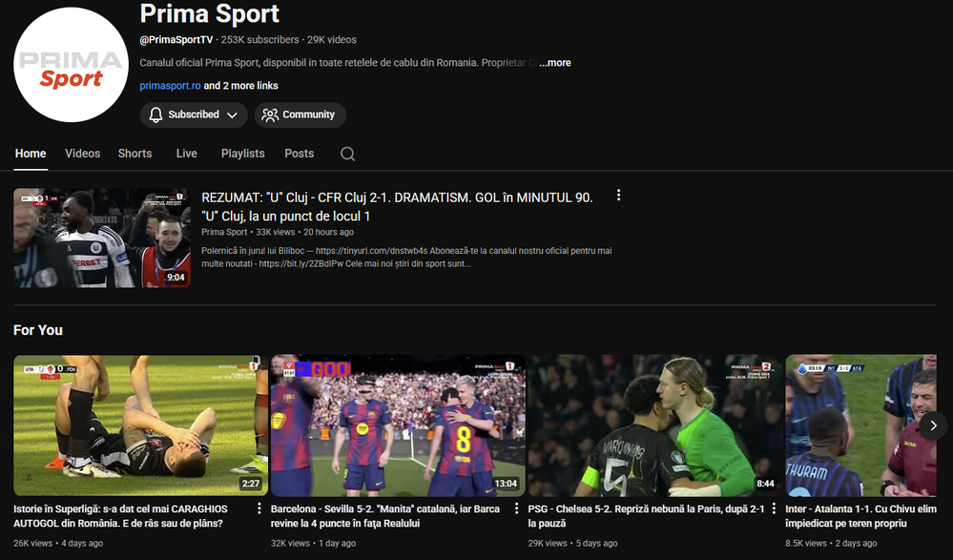Click '29K views • 5 days ago' text
Screen dimensions: 953x560
pos(572,544)
